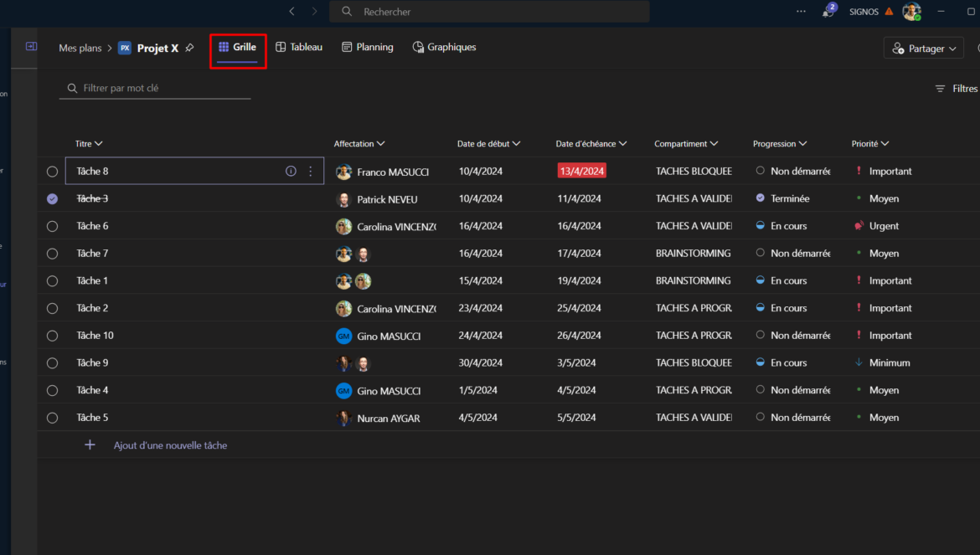Click the back navigation arrow
This screenshot has height=555, width=980.
[291, 12]
